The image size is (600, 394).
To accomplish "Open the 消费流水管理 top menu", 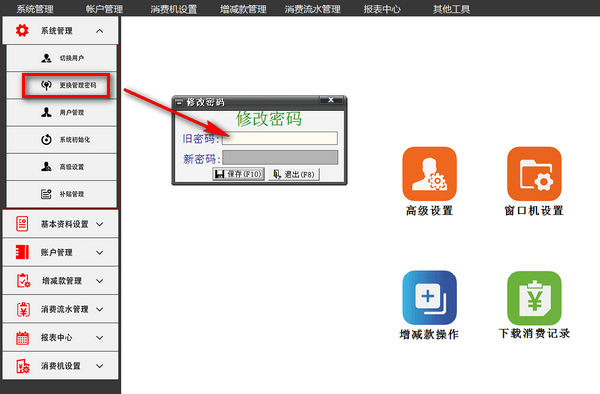I will point(313,9).
